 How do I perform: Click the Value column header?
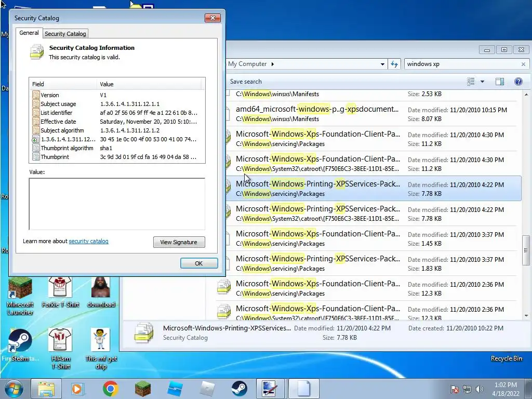[149, 84]
